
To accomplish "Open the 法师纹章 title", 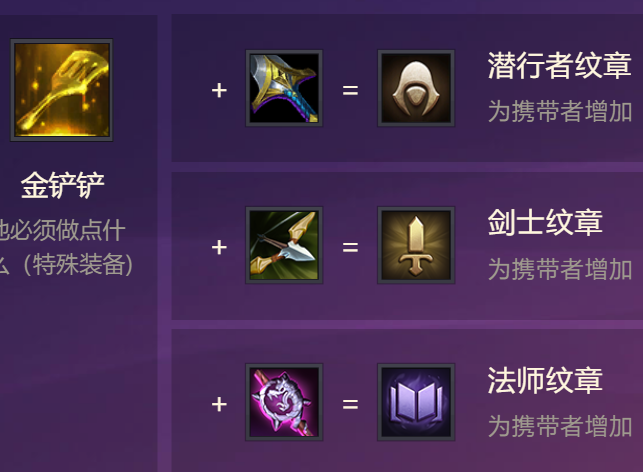I will coord(545,380).
